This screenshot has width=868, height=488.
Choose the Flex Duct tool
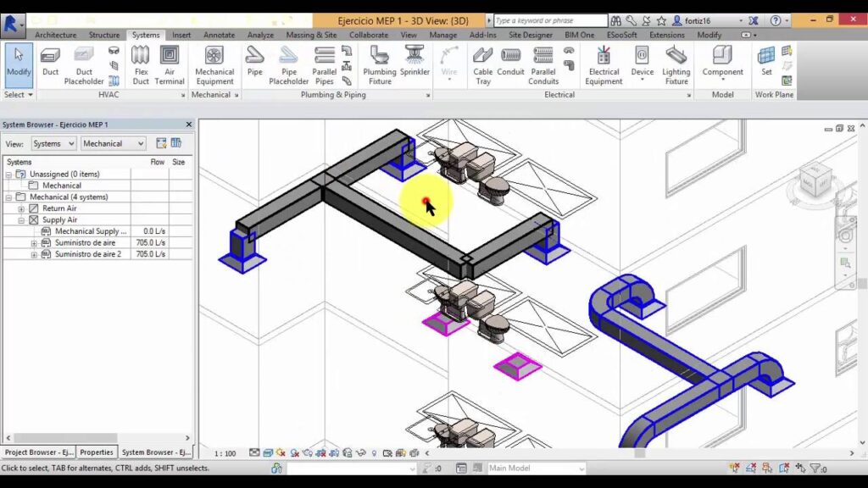141,64
